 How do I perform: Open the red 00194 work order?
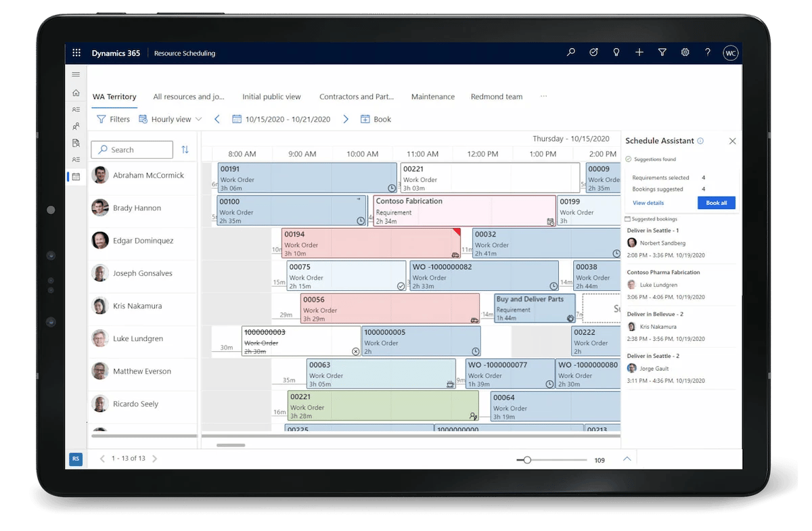click(371, 243)
